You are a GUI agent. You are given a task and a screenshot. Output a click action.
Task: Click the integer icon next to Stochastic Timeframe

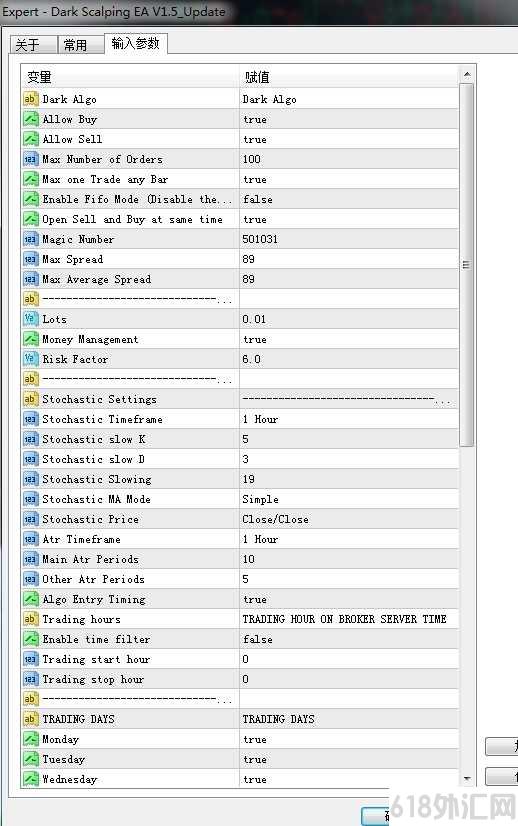[31, 419]
